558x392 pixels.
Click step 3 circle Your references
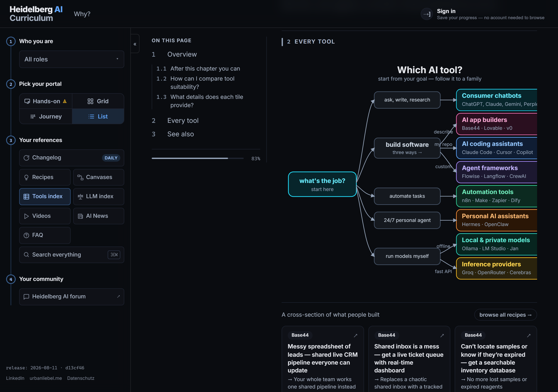[11, 140]
